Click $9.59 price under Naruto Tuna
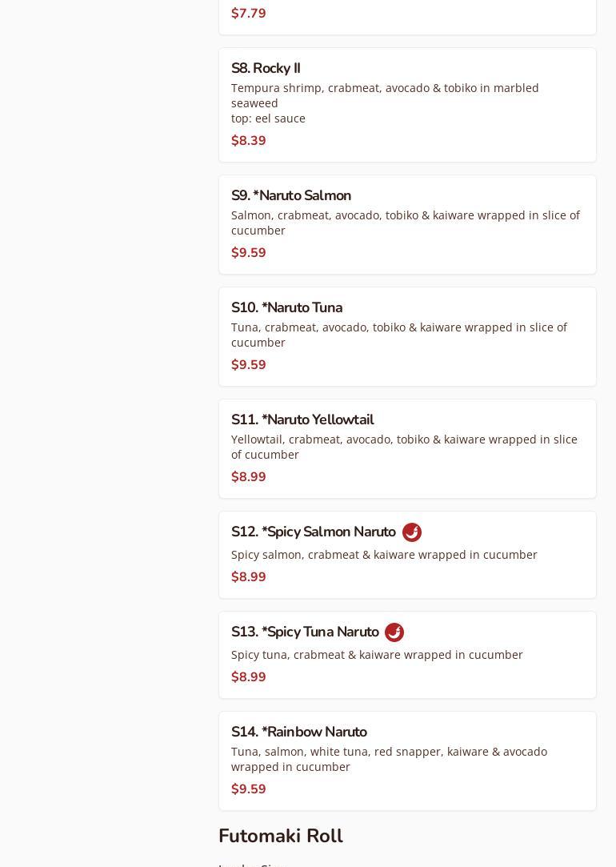 pos(249,365)
